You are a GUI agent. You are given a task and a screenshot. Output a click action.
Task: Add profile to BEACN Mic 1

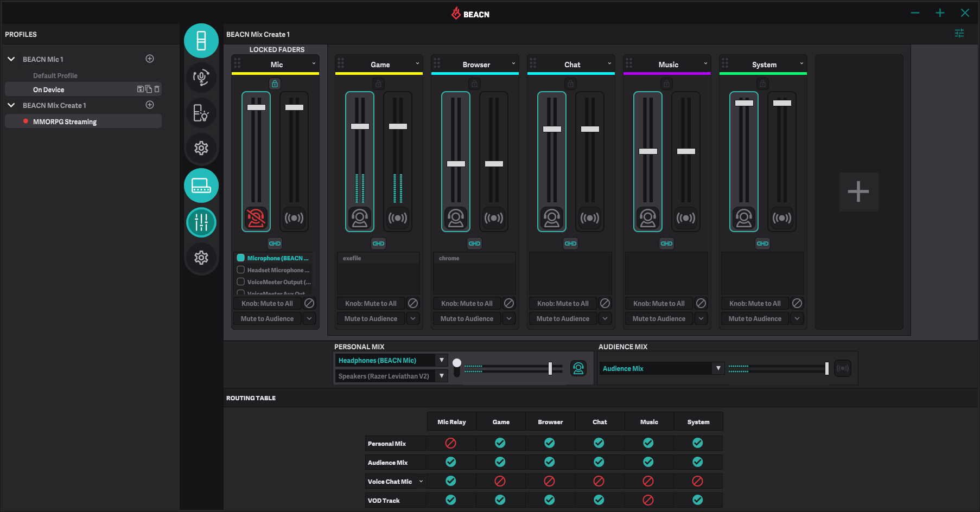tap(150, 59)
